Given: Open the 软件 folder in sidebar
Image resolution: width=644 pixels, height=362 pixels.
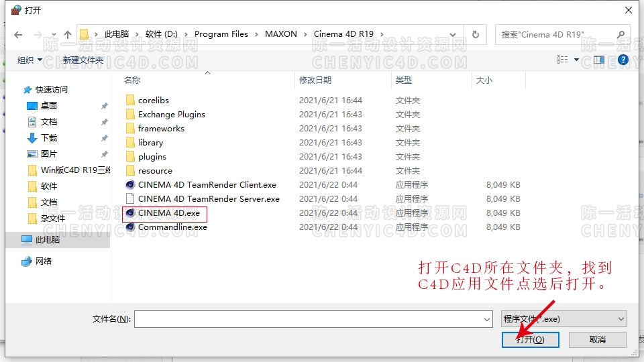Looking at the screenshot, I should [x=49, y=186].
